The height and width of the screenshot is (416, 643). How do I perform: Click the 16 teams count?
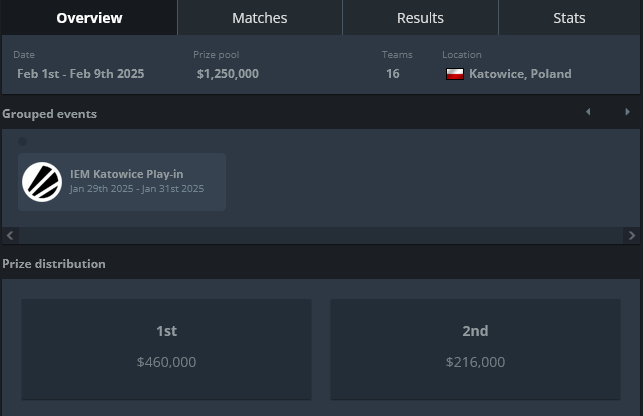point(392,74)
